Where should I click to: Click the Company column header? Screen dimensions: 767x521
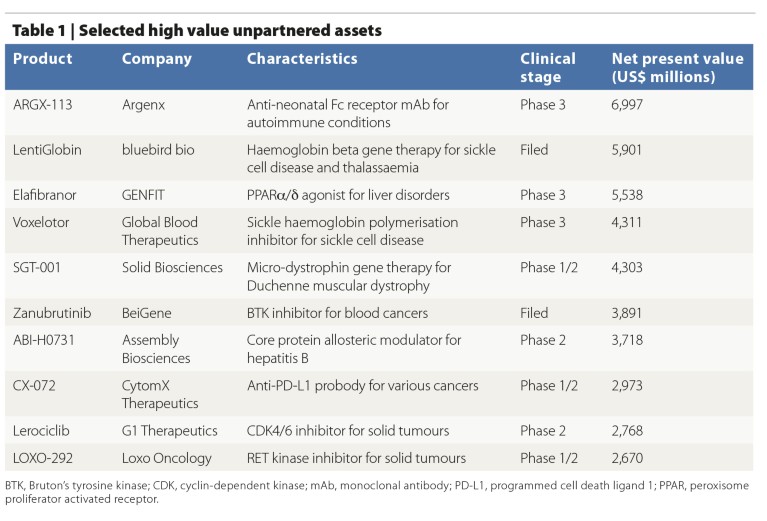[x=157, y=59]
